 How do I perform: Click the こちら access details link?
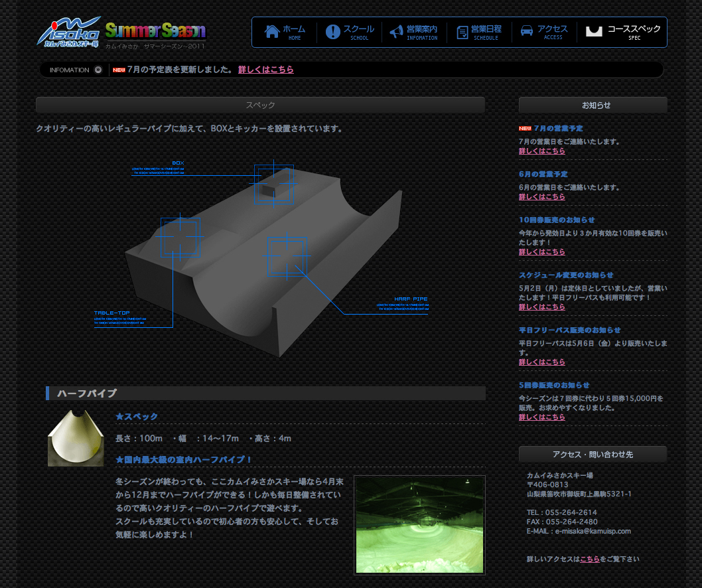(x=590, y=559)
